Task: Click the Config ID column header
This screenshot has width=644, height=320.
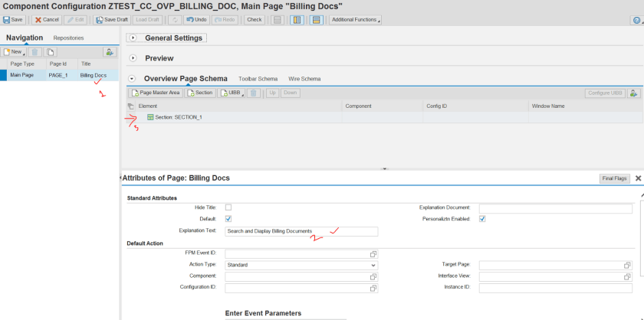Action: (x=436, y=106)
